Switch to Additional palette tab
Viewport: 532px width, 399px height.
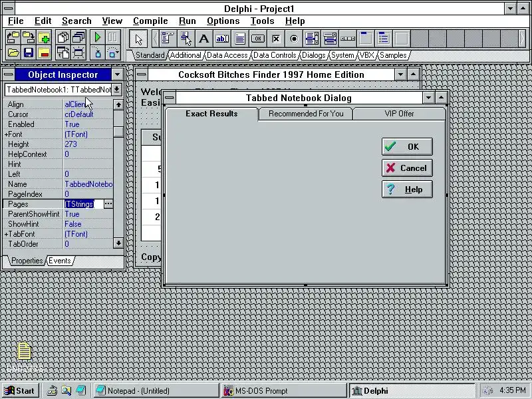coord(186,55)
